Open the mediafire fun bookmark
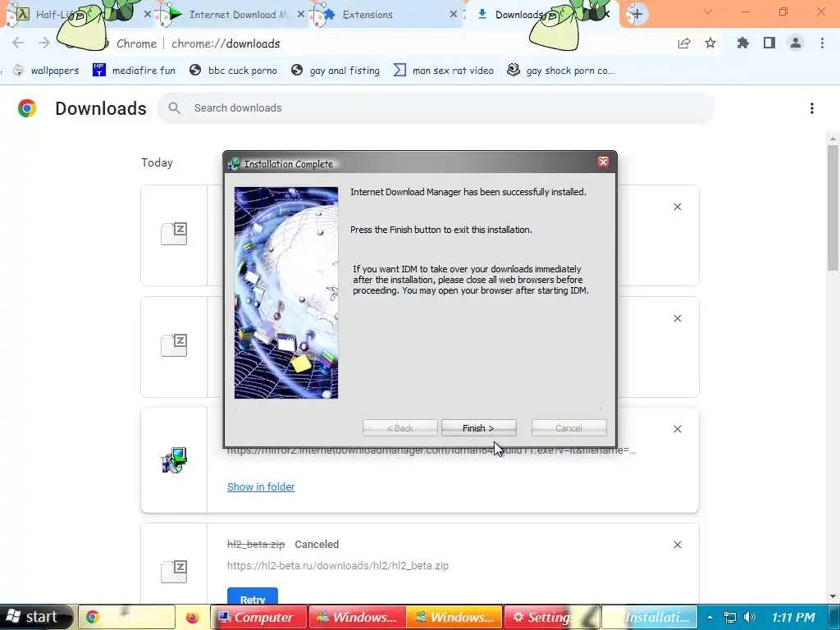The width and height of the screenshot is (840, 630). click(134, 71)
